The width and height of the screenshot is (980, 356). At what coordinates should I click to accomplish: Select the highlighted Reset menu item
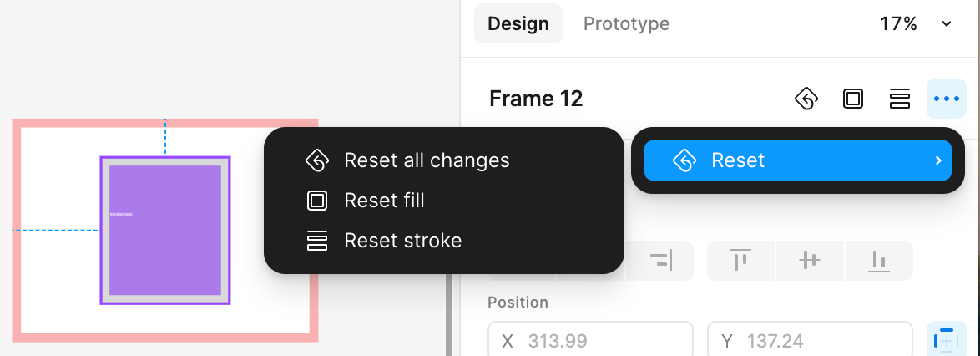pos(798,160)
